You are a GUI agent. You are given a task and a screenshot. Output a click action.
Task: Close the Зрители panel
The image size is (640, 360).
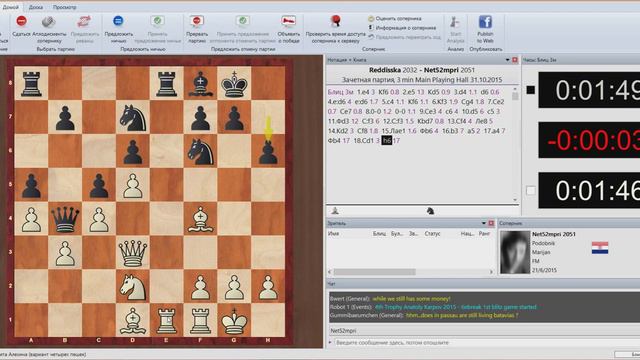click(x=491, y=223)
